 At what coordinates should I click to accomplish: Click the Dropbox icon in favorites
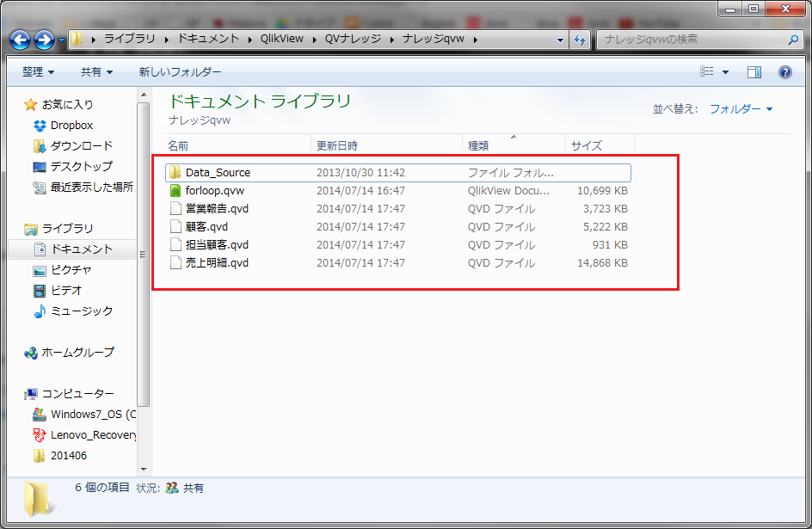click(x=40, y=126)
